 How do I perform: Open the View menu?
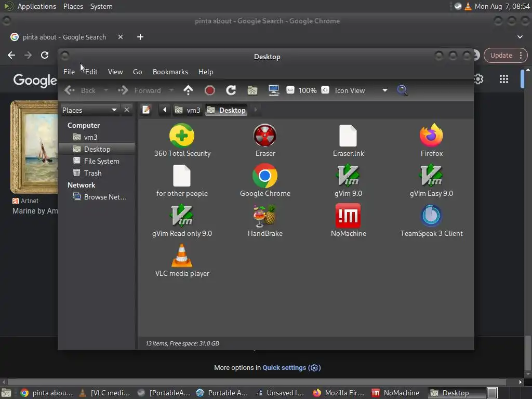point(115,72)
